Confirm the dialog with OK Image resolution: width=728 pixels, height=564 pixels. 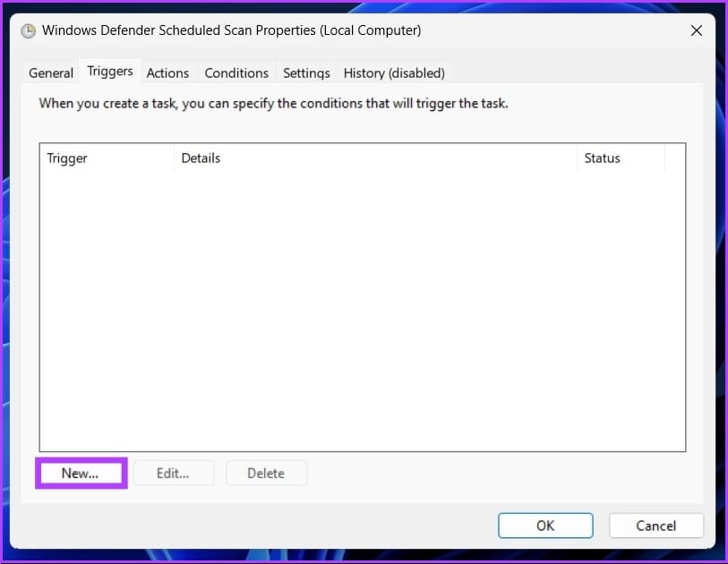coord(545,526)
